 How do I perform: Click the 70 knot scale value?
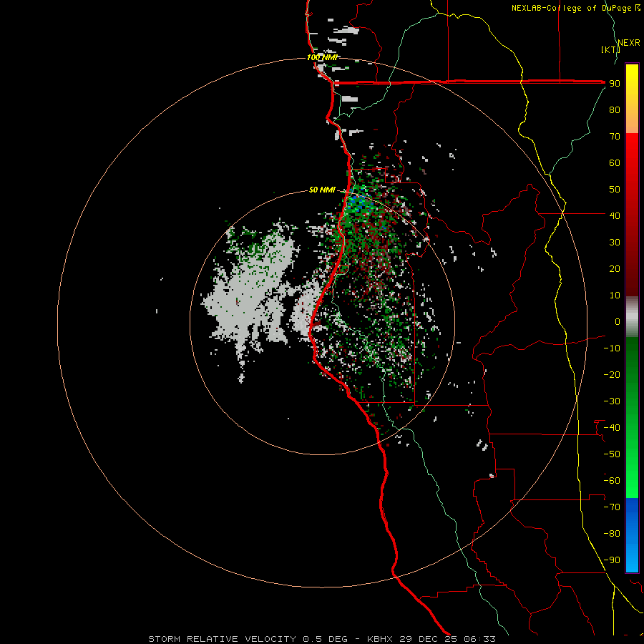615,137
